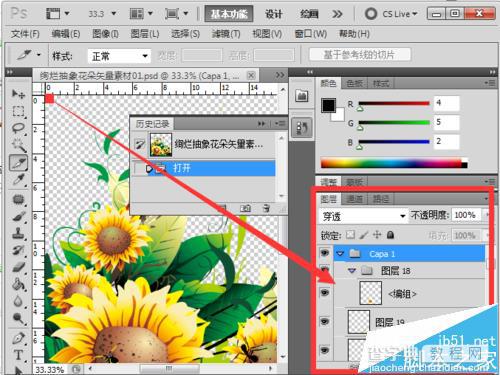Click the foreground color swatch
Viewport: 500px width, 375px height.
(x=328, y=105)
